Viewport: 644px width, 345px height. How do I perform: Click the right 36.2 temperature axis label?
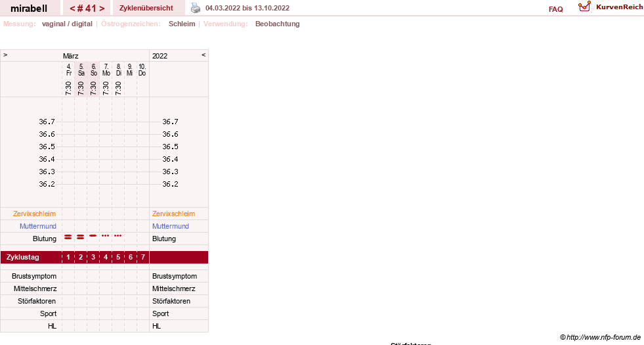point(170,184)
